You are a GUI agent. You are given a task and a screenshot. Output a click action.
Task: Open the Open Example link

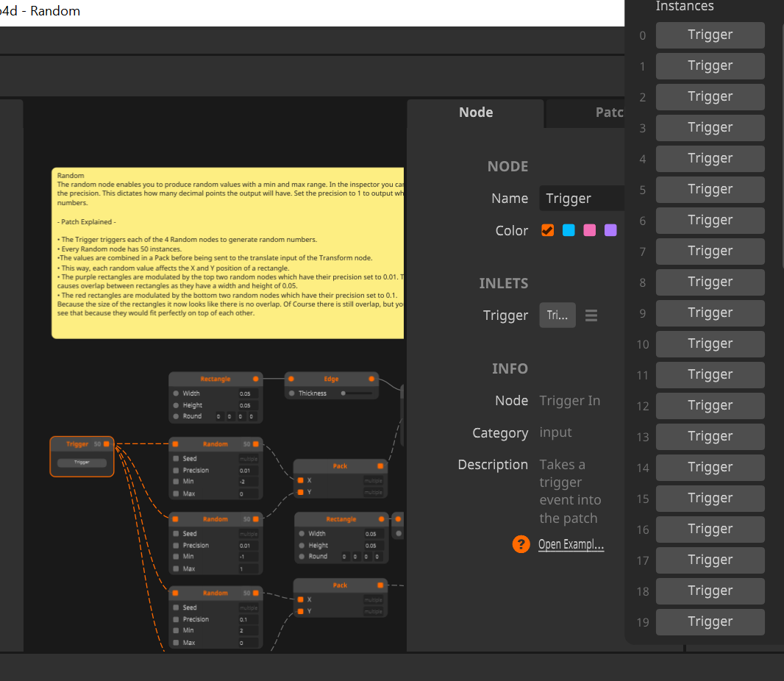point(571,545)
